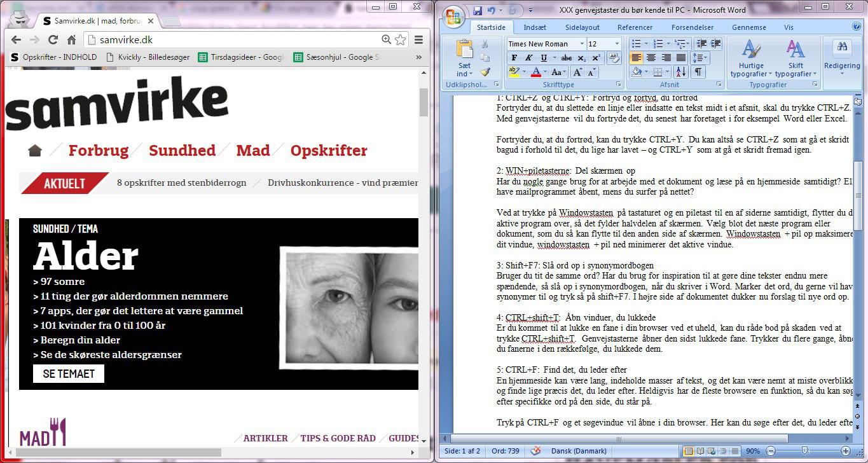868x463 pixels.
Task: Click the Office button in Word
Action: [453, 17]
